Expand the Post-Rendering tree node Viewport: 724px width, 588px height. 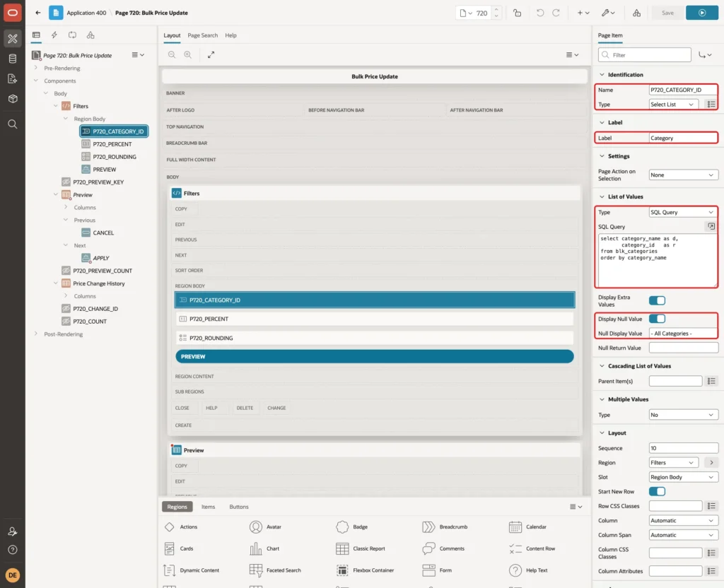[x=36, y=334]
